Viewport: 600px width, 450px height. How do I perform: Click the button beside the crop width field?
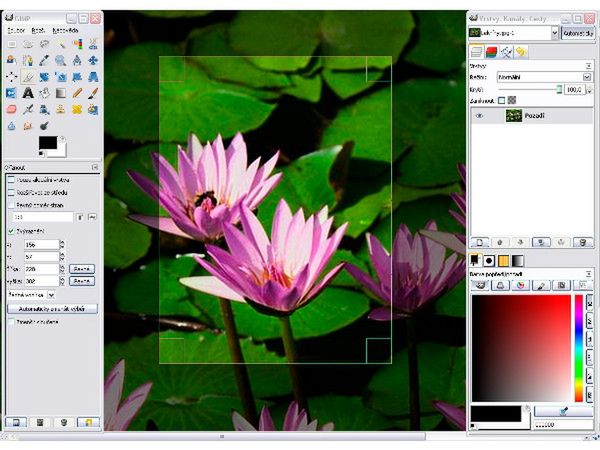[x=82, y=269]
